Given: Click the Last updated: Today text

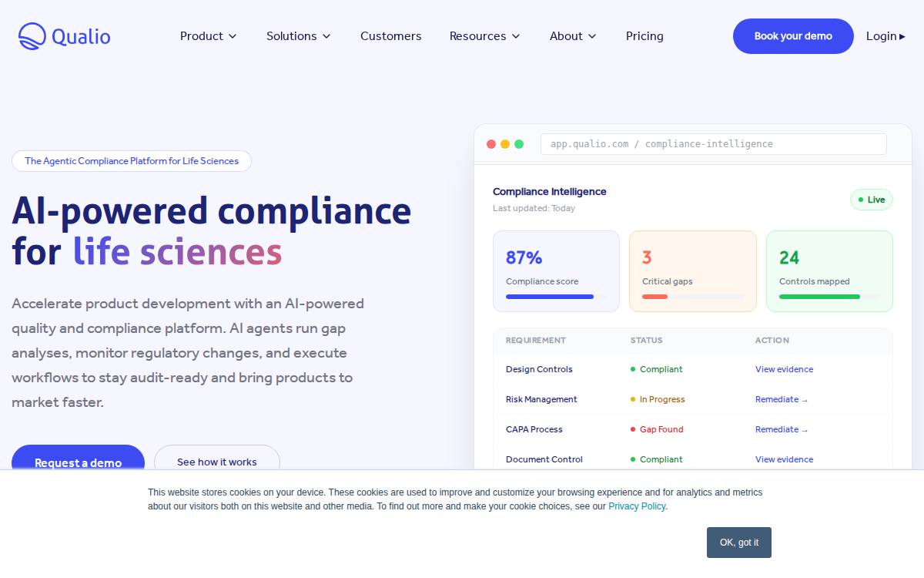Looking at the screenshot, I should pyautogui.click(x=534, y=208).
